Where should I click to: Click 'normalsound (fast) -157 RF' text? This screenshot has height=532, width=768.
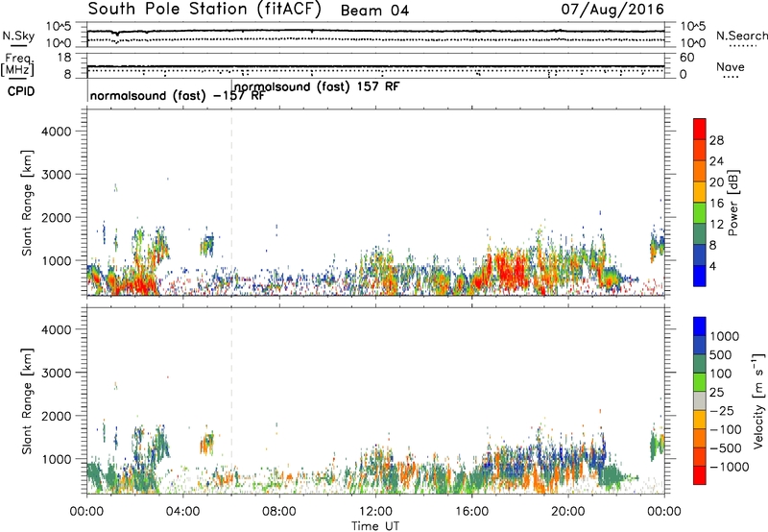click(x=178, y=95)
